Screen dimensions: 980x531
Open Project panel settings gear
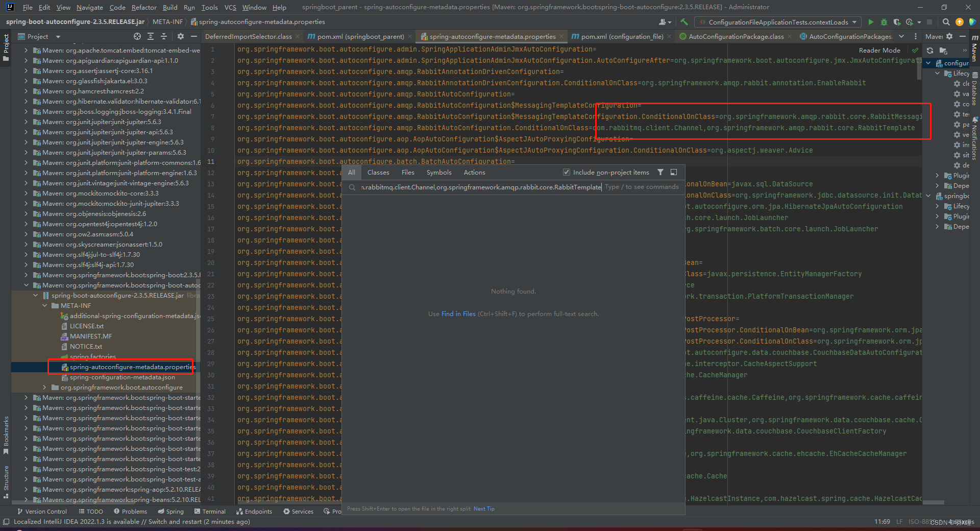[x=180, y=36]
